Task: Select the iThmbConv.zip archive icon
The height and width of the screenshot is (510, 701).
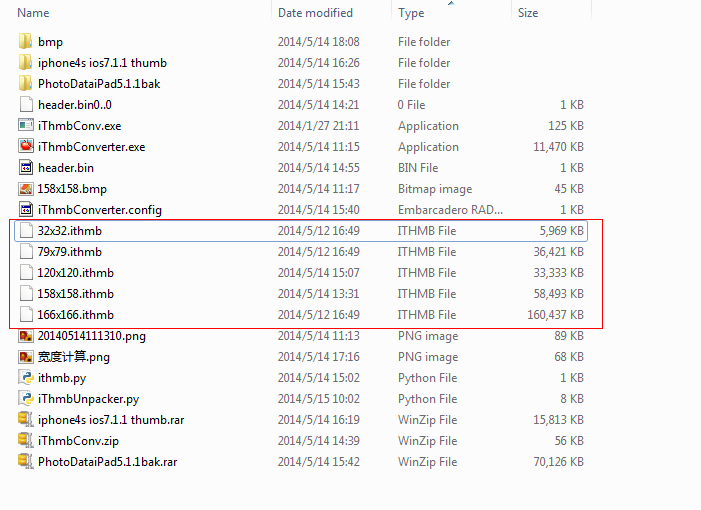Action: (x=26, y=441)
